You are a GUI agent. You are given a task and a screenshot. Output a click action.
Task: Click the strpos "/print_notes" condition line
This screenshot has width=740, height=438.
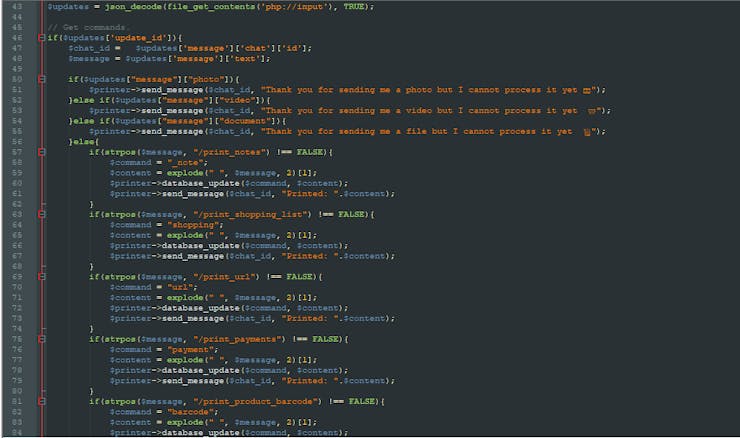point(211,152)
